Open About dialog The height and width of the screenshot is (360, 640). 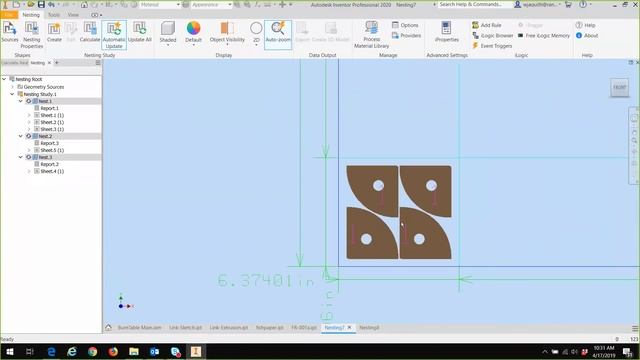pyautogui.click(x=587, y=36)
